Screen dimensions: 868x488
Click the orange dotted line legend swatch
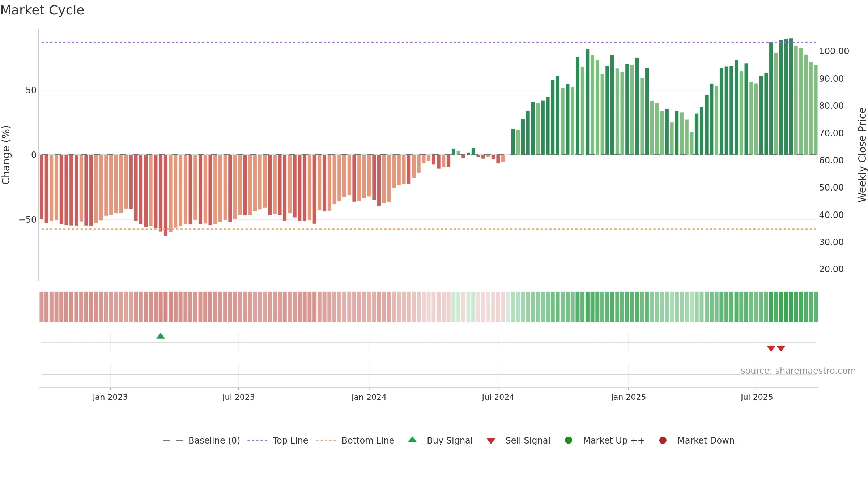tap(326, 440)
